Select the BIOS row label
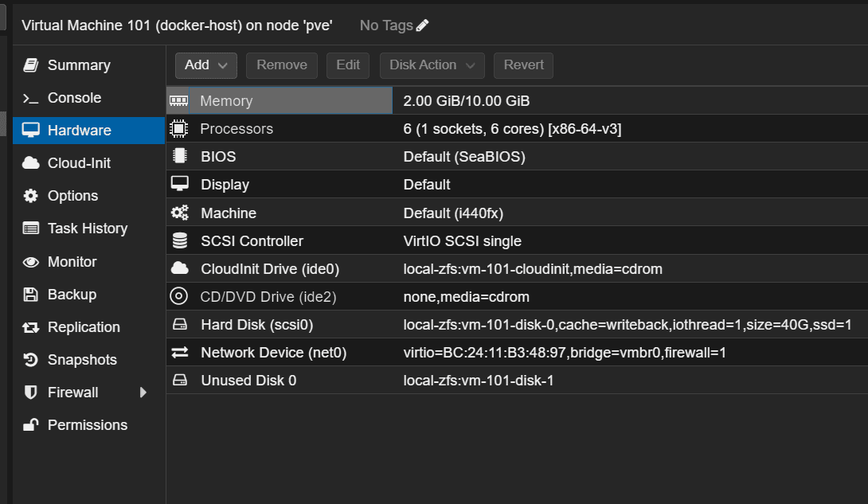This screenshot has width=868, height=504. coord(218,157)
